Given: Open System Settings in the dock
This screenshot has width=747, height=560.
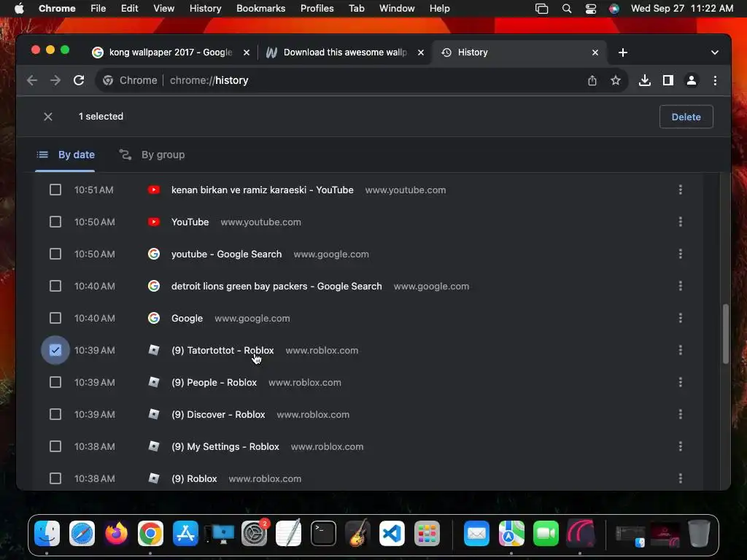Looking at the screenshot, I should [x=254, y=533].
